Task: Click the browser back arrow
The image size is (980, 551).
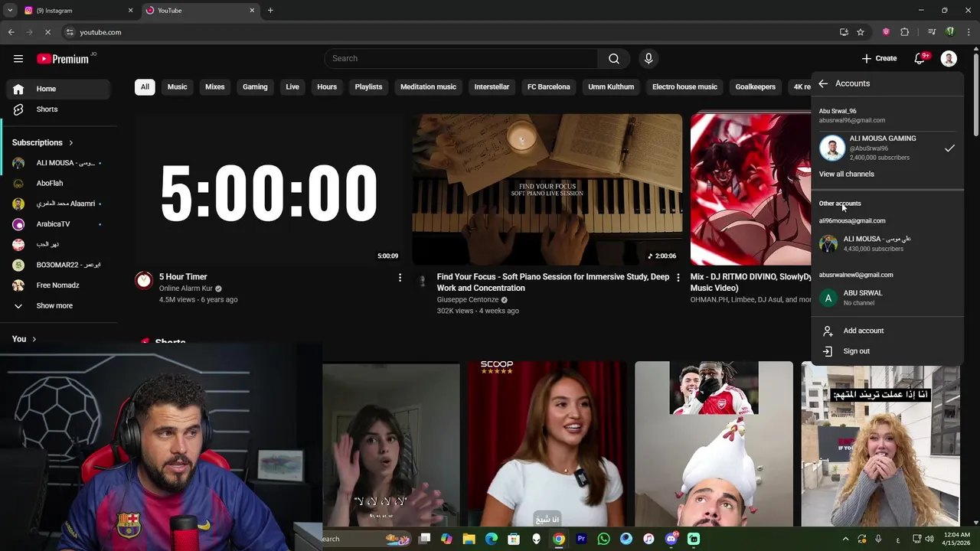Action: [x=11, y=32]
